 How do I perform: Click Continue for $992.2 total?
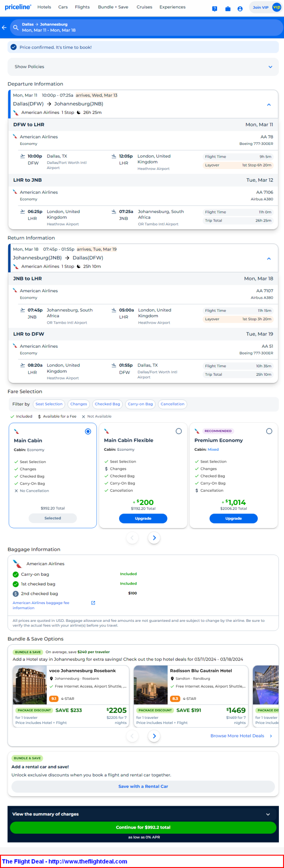pyautogui.click(x=143, y=827)
